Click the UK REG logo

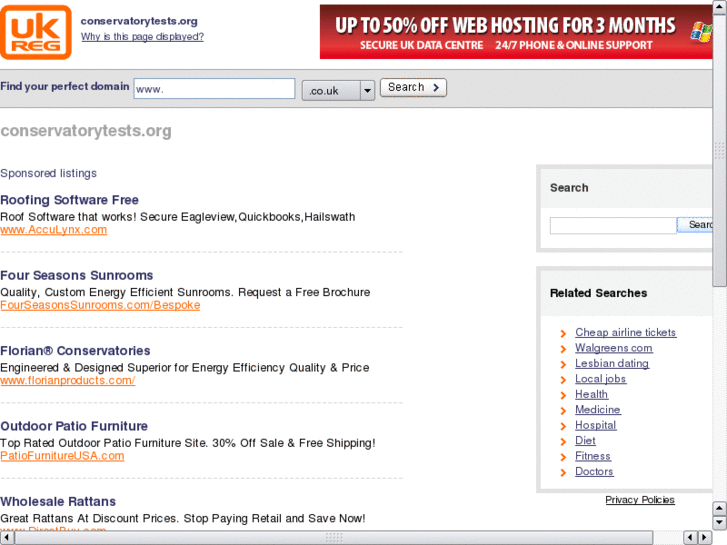(36, 32)
